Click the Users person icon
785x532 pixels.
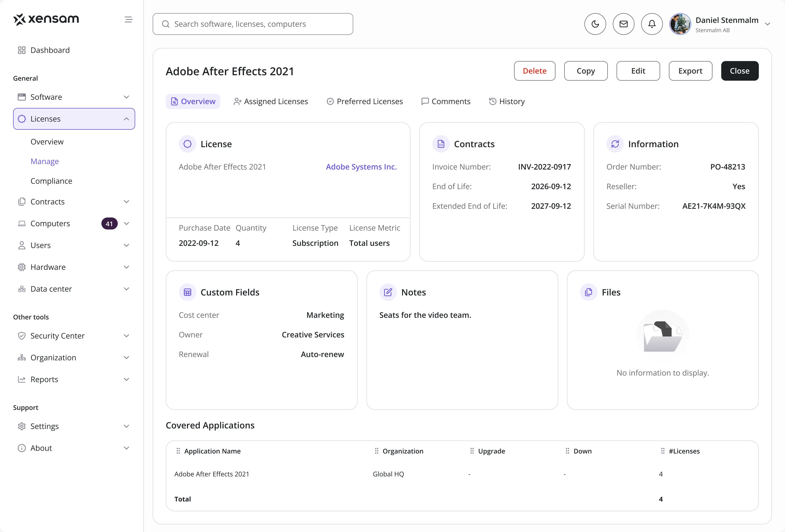click(22, 245)
